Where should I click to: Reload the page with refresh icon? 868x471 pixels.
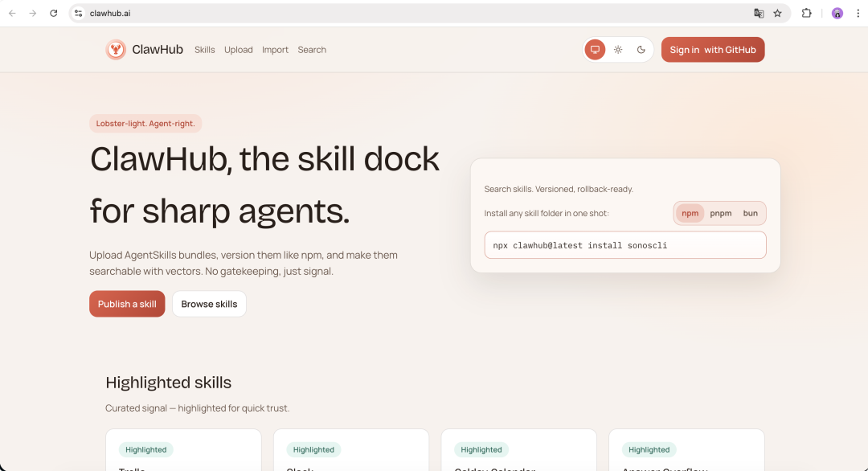click(54, 14)
